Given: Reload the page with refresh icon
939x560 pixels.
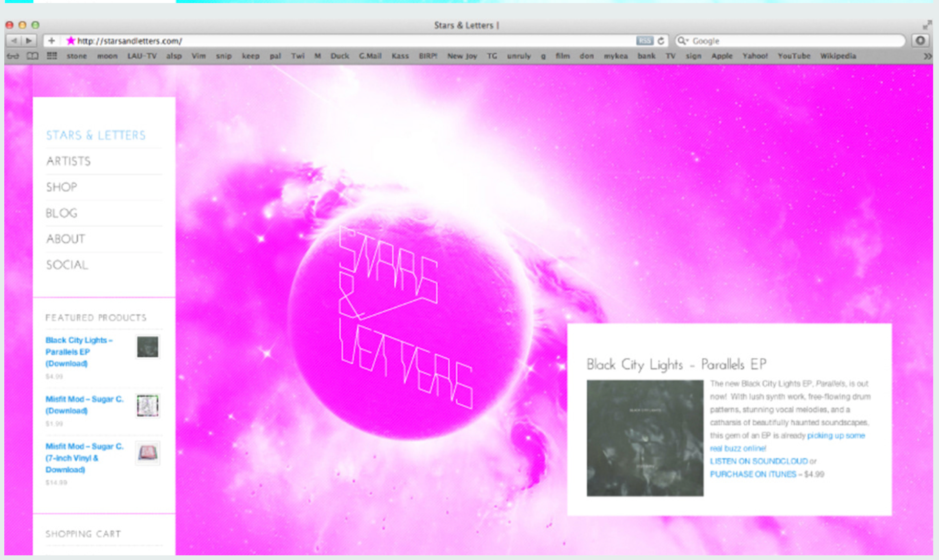Looking at the screenshot, I should pyautogui.click(x=661, y=41).
